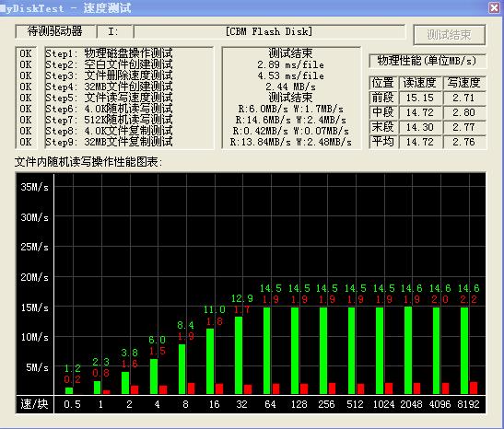The height and width of the screenshot is (429, 504).
Task: Click the 11.0 read value label
Action: 215,309
